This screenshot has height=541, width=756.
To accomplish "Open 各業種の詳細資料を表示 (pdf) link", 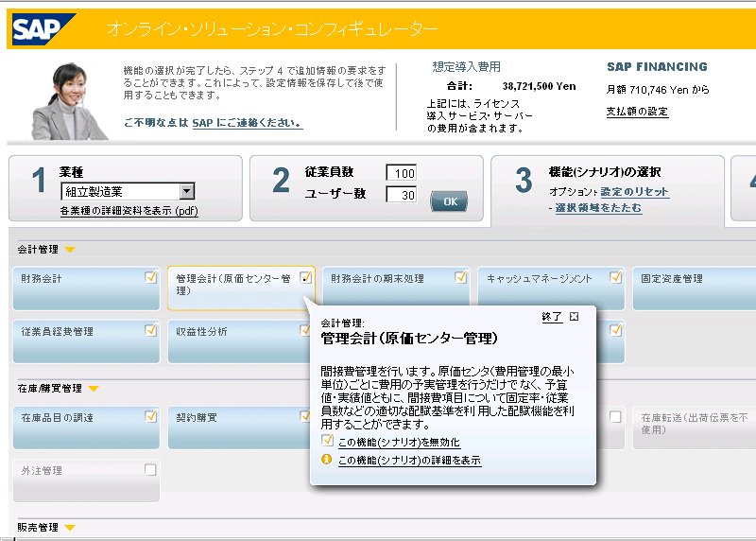I will 129,211.
